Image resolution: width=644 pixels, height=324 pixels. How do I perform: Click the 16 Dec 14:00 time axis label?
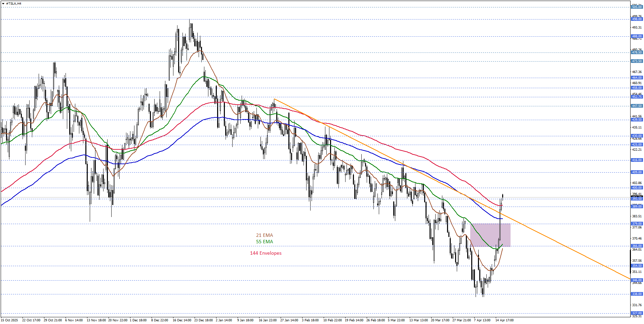pyautogui.click(x=182, y=320)
